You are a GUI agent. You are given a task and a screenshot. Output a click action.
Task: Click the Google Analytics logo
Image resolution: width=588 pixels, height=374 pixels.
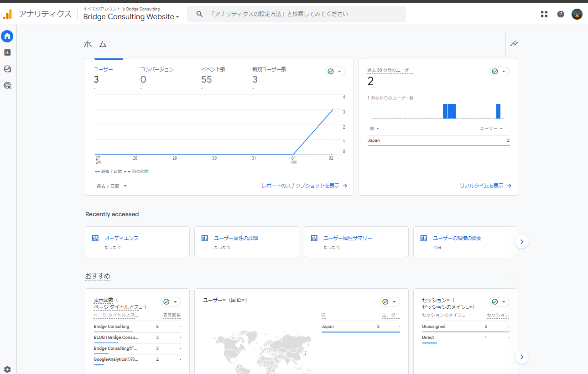(x=8, y=14)
